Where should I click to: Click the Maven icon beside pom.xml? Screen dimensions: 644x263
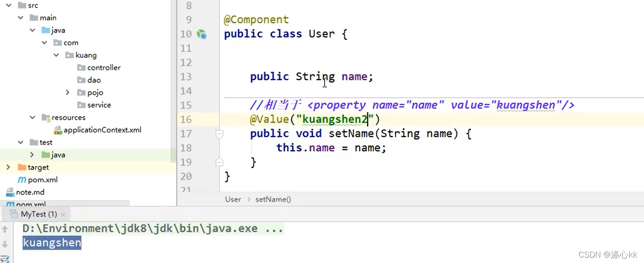tap(22, 180)
